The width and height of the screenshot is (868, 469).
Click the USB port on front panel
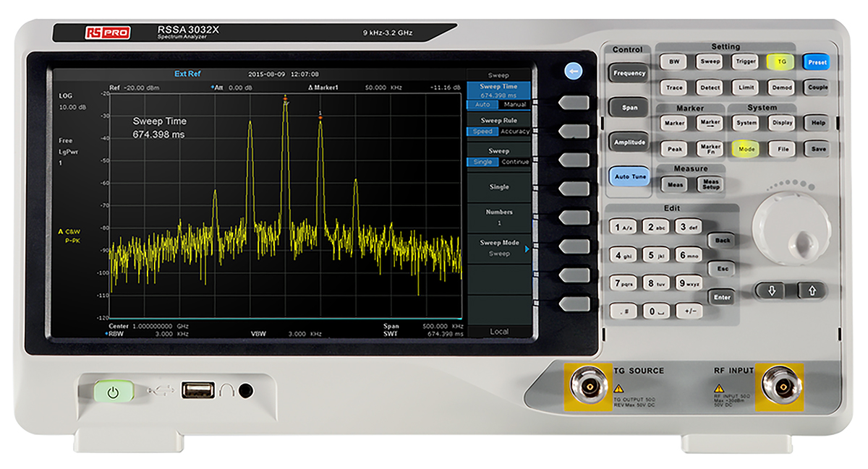click(197, 391)
